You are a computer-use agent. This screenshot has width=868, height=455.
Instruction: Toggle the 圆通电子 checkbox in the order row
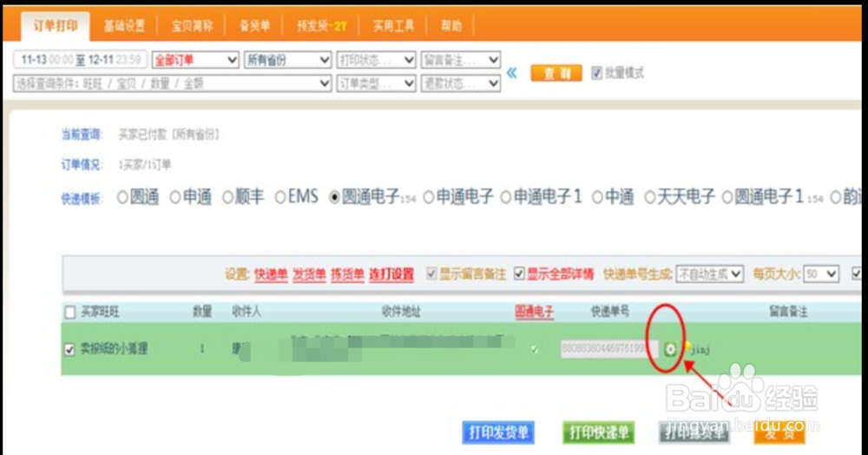pos(534,349)
